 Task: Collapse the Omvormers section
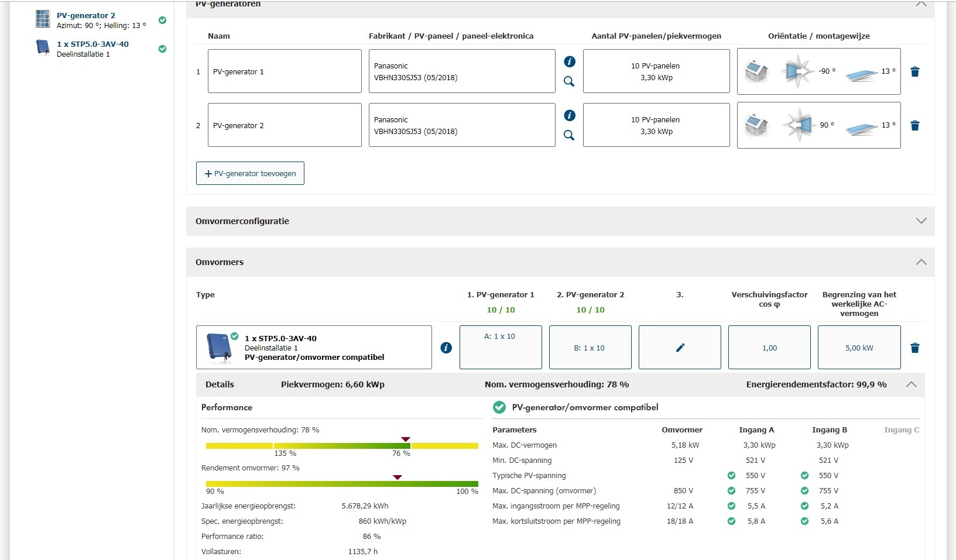[921, 262]
